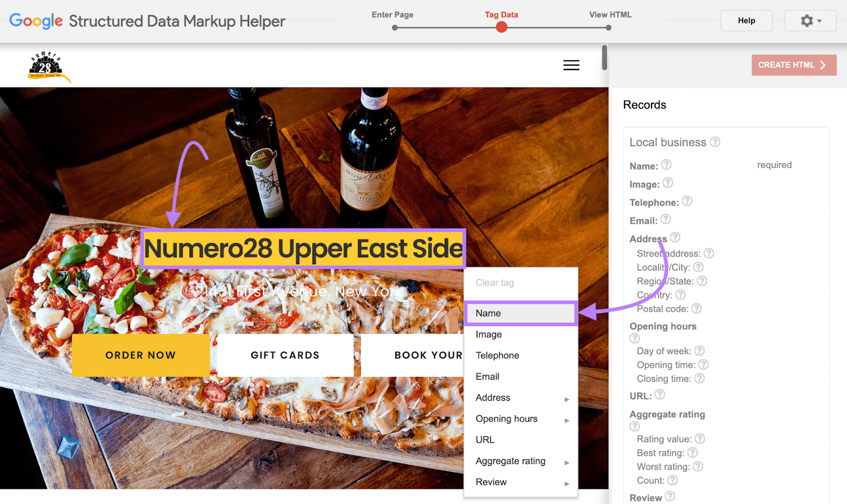Choose Email from the tag menu
This screenshot has height=504, width=847.
(520, 377)
